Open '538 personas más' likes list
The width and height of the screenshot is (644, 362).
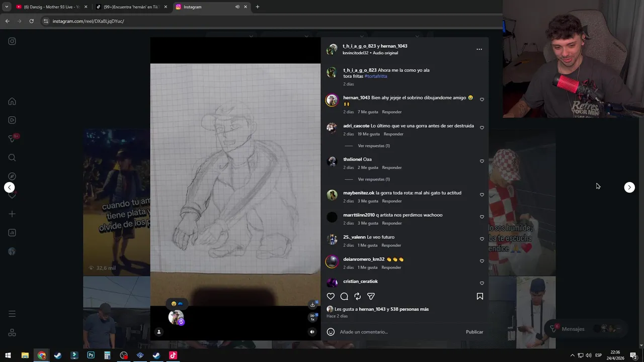click(x=410, y=309)
